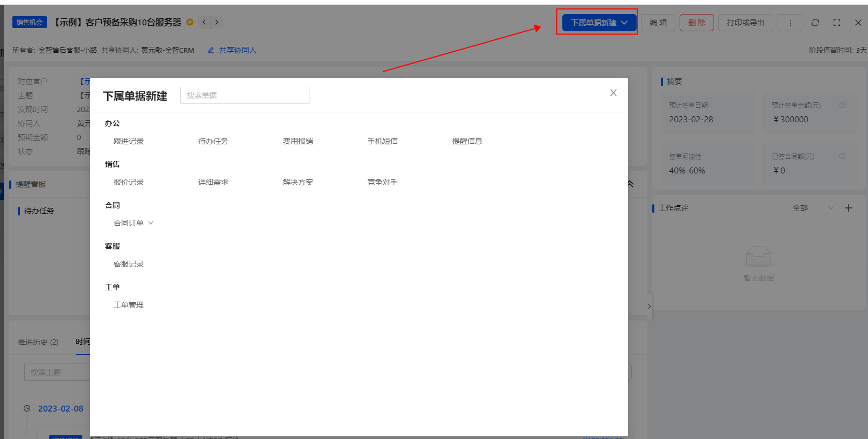Open 打印或导出 options
868x439 pixels.
[745, 23]
